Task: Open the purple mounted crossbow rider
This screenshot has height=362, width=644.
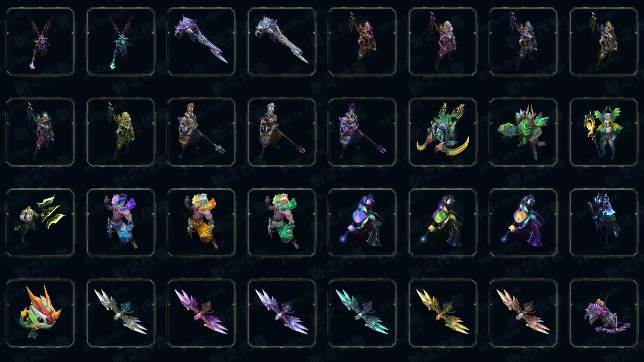Action: click(604, 313)
